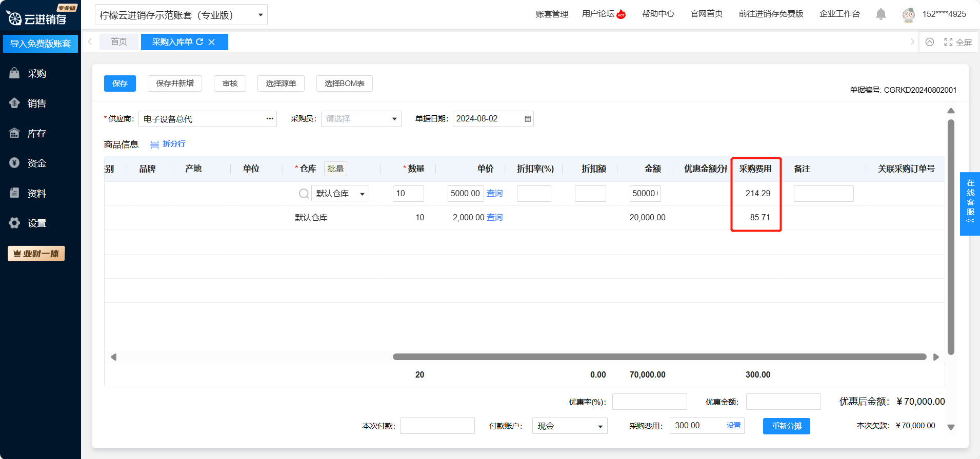Open 帮助中心 in top menu
Viewport: 980px width, 459px height.
pyautogui.click(x=658, y=14)
